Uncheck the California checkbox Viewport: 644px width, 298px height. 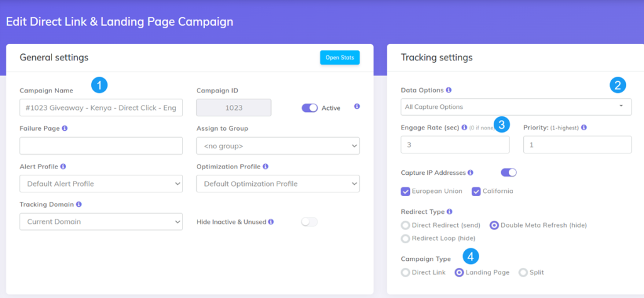pyautogui.click(x=477, y=191)
